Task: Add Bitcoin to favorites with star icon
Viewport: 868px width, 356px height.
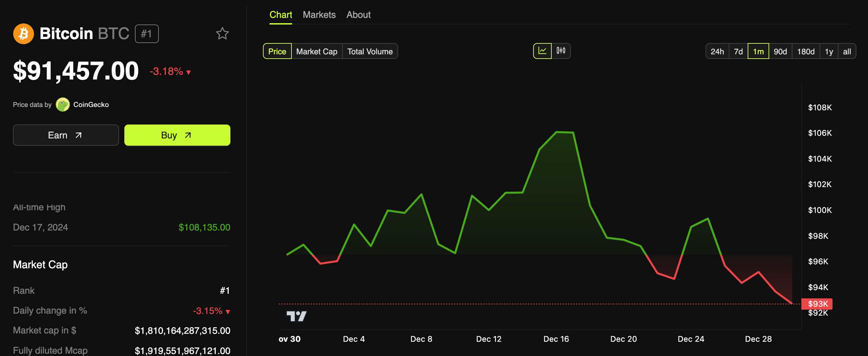Action: pyautogui.click(x=222, y=34)
